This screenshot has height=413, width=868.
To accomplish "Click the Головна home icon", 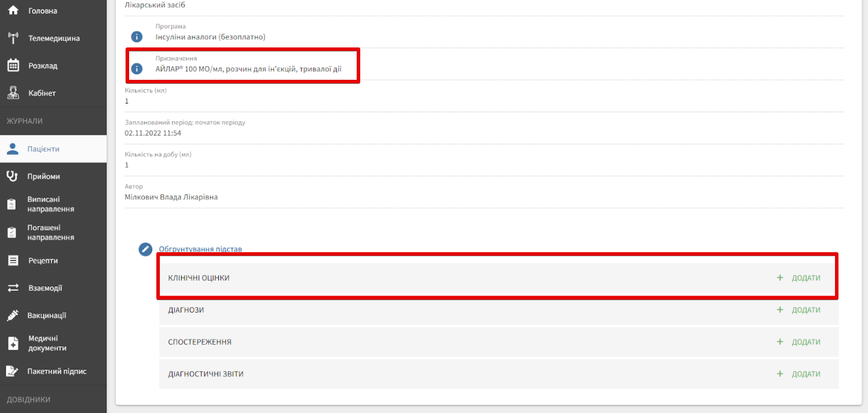I will tap(13, 10).
